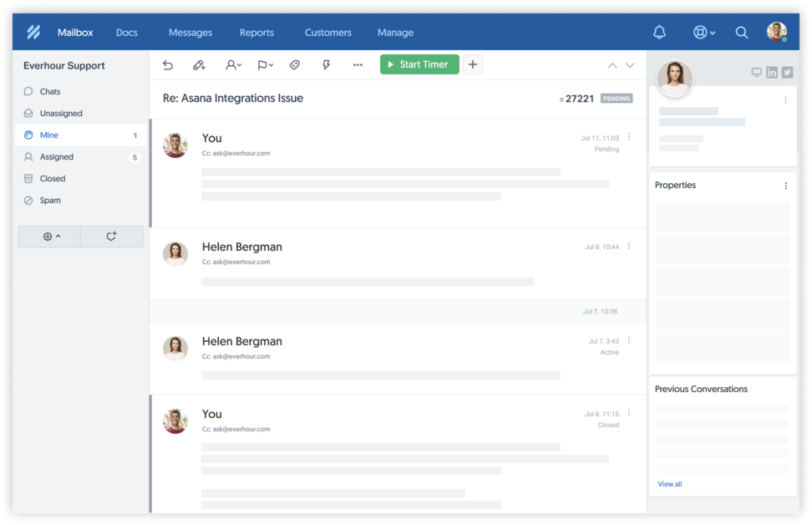Click the lightning workflow icon
Image resolution: width=812 pixels, height=525 pixels.
click(x=326, y=64)
